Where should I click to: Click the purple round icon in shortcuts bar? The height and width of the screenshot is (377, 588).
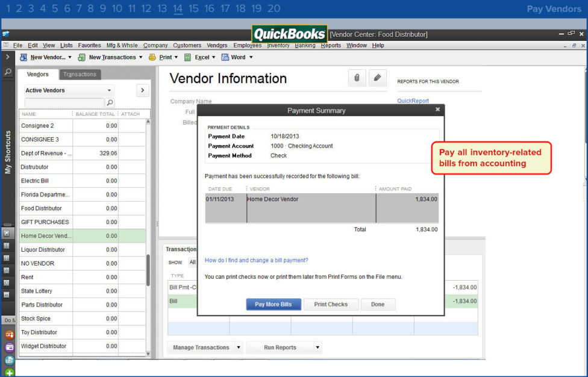pos(10,347)
